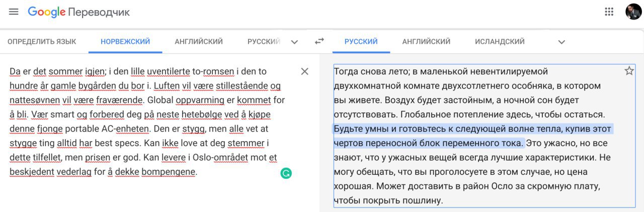
Task: Select АНГЛИЙСКИЙ as the target language
Action: [x=426, y=41]
